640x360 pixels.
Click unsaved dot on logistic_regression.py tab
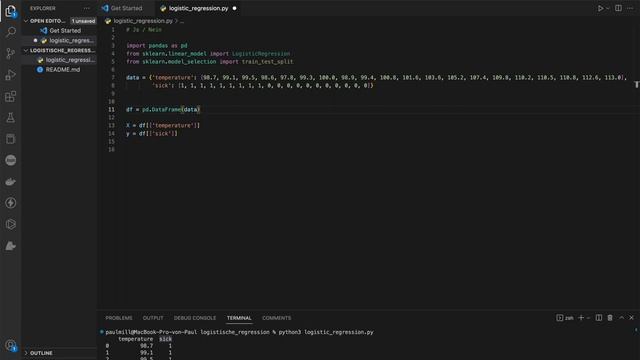point(234,8)
